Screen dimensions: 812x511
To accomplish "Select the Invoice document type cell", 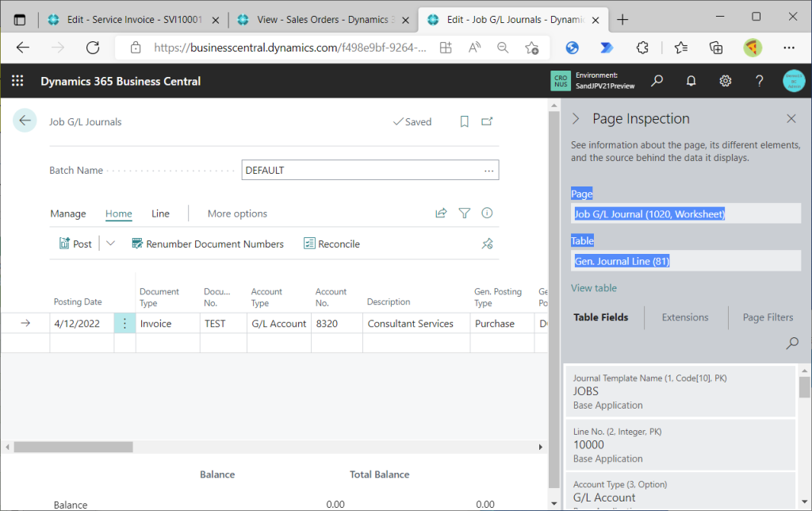I will 168,324.
